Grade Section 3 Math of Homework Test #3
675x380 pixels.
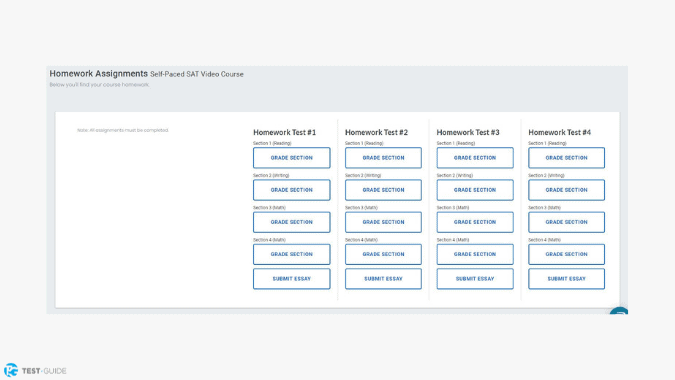pos(475,222)
